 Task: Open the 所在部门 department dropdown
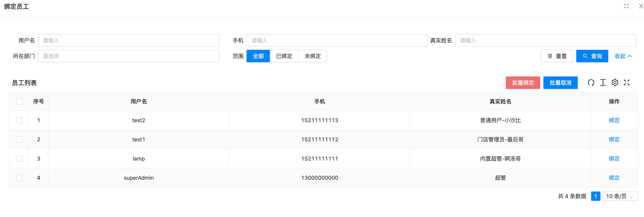tap(128, 56)
